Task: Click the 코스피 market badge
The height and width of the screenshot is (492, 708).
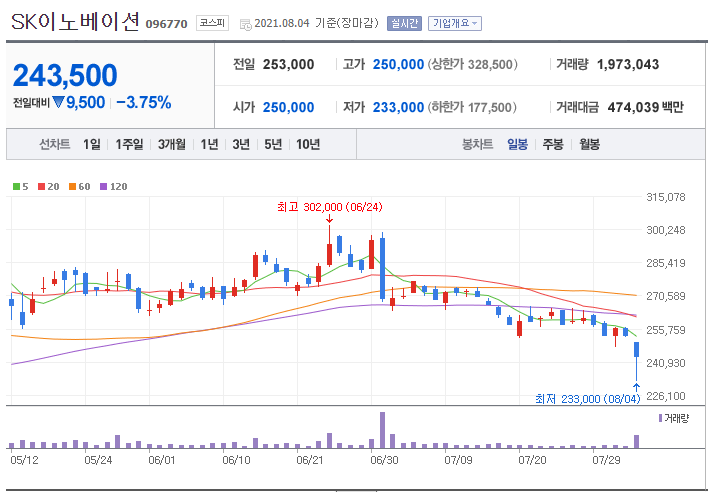Action: [x=212, y=23]
